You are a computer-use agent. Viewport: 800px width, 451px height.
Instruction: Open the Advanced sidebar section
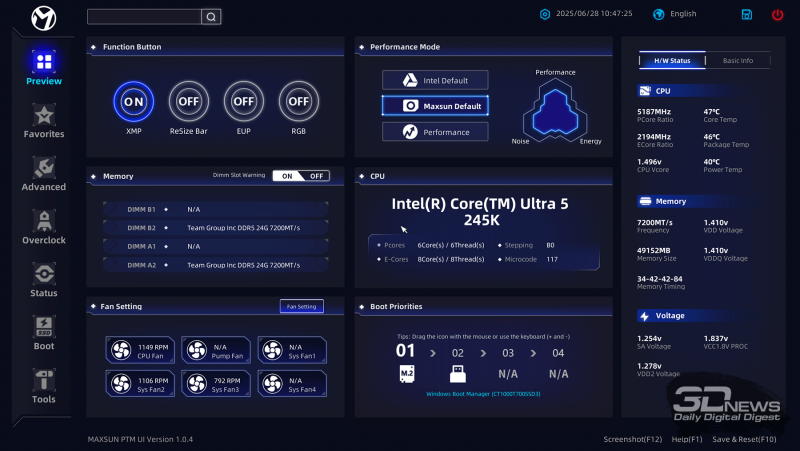[x=44, y=174]
